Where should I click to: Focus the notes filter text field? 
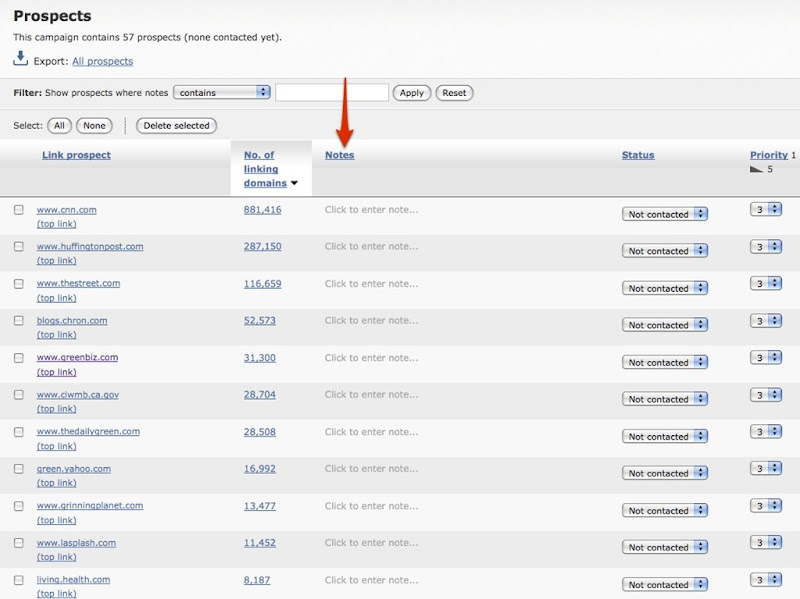pos(332,92)
